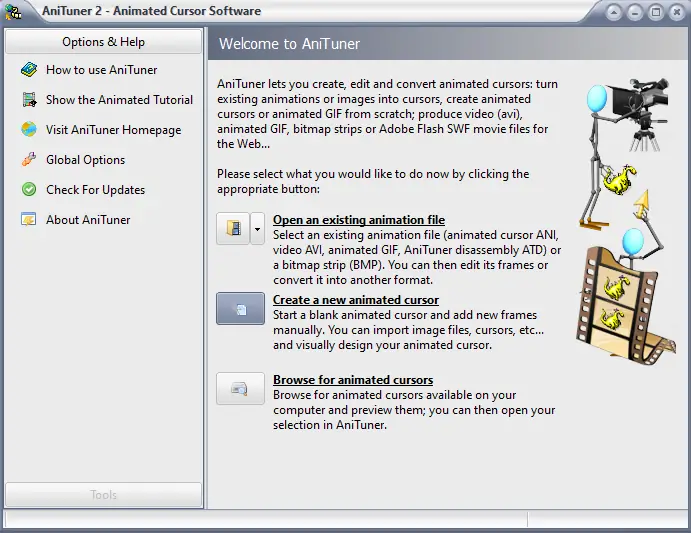The height and width of the screenshot is (533, 691).
Task: Click the AniTuner app icon in the title bar
Action: pos(13,11)
